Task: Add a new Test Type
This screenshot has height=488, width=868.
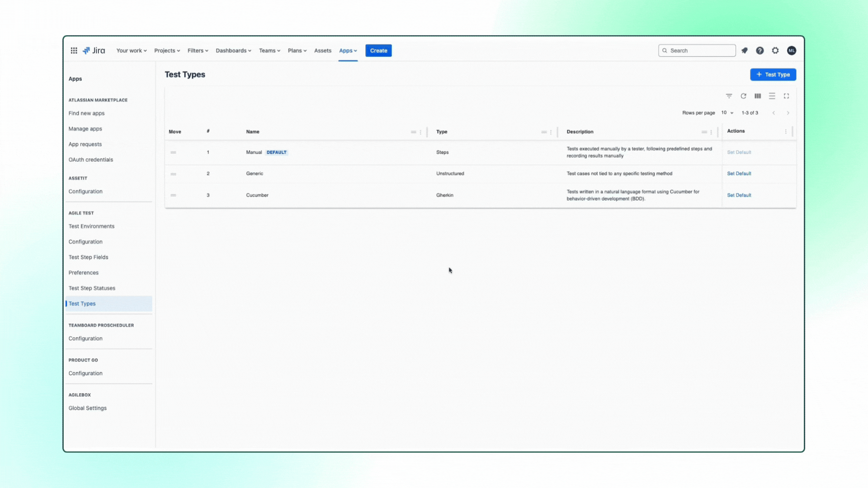Action: [773, 74]
